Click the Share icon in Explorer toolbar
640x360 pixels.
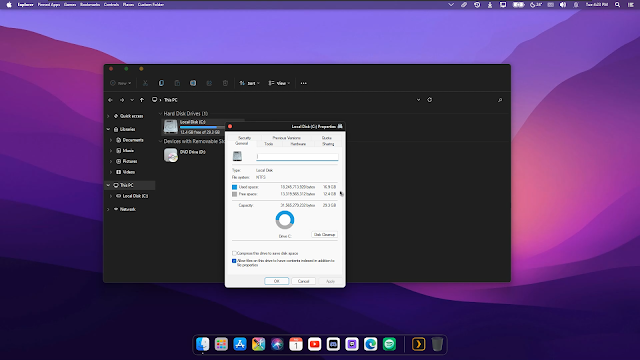[209, 83]
